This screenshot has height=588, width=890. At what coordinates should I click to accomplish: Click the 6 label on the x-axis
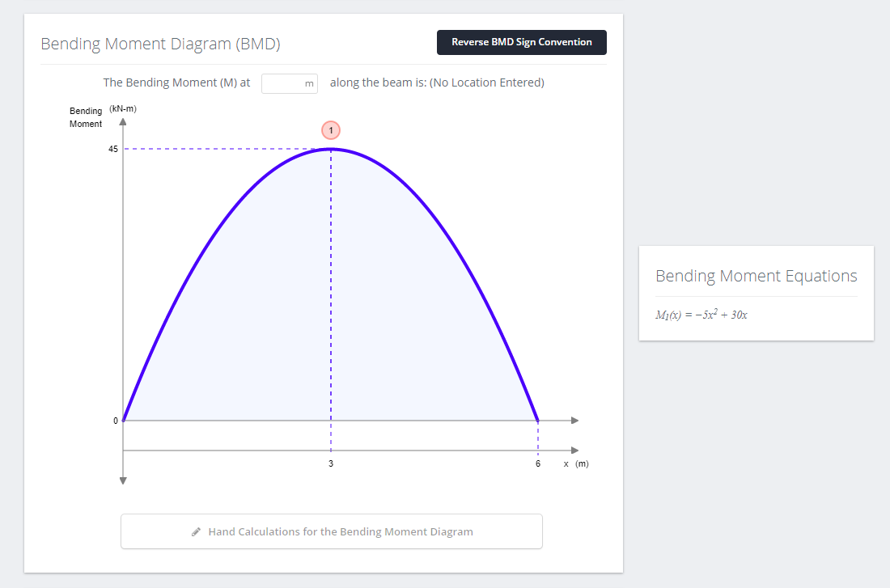[538, 464]
